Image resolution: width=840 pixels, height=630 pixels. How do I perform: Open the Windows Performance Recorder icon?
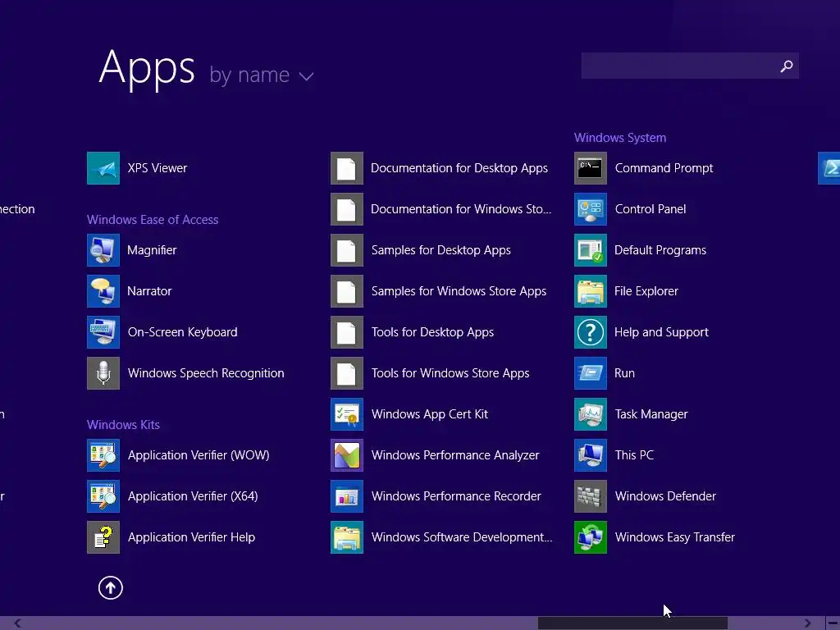coord(347,496)
